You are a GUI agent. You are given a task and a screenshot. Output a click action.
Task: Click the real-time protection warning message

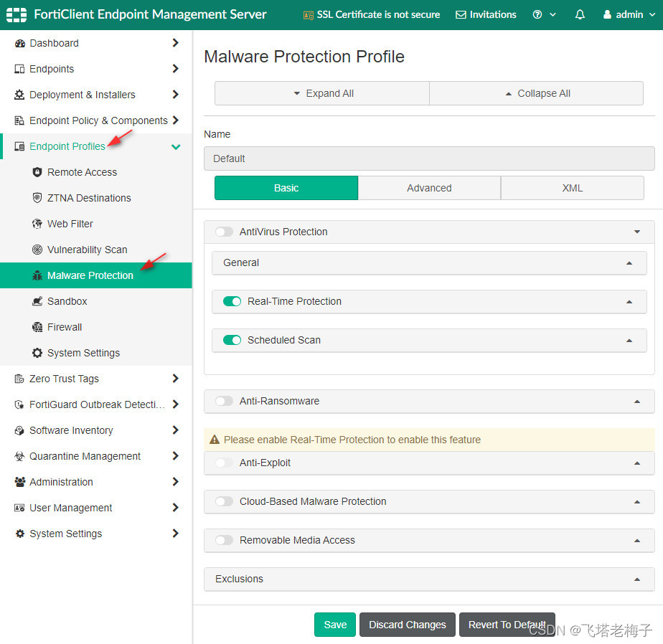429,440
